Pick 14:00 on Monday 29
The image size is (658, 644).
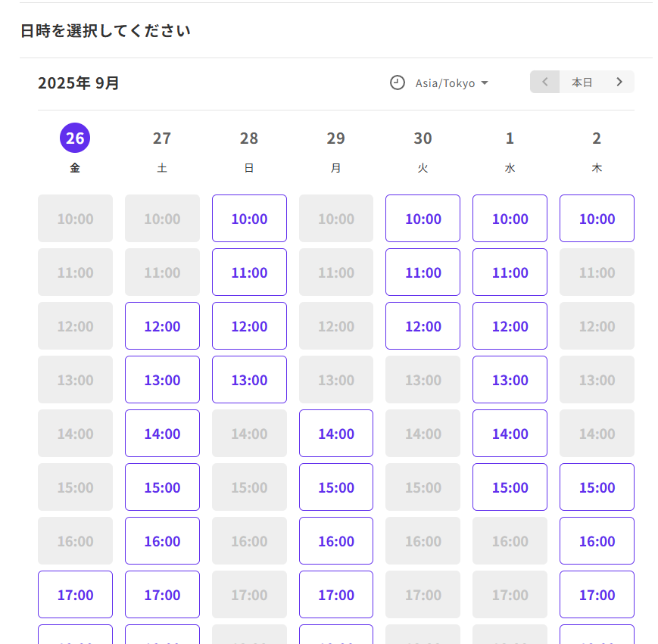coord(336,434)
